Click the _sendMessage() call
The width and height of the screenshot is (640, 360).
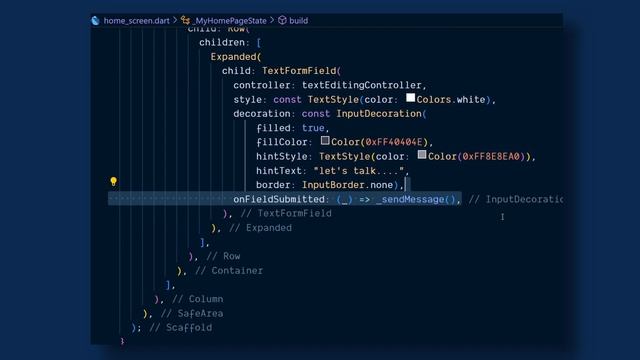416,199
